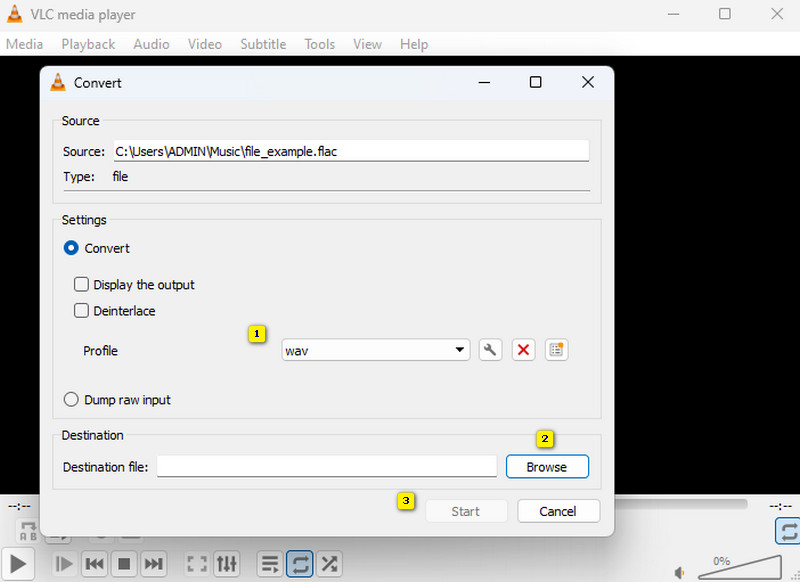800x582 pixels.
Task: Open the Profile dropdown showing wav
Action: click(375, 349)
